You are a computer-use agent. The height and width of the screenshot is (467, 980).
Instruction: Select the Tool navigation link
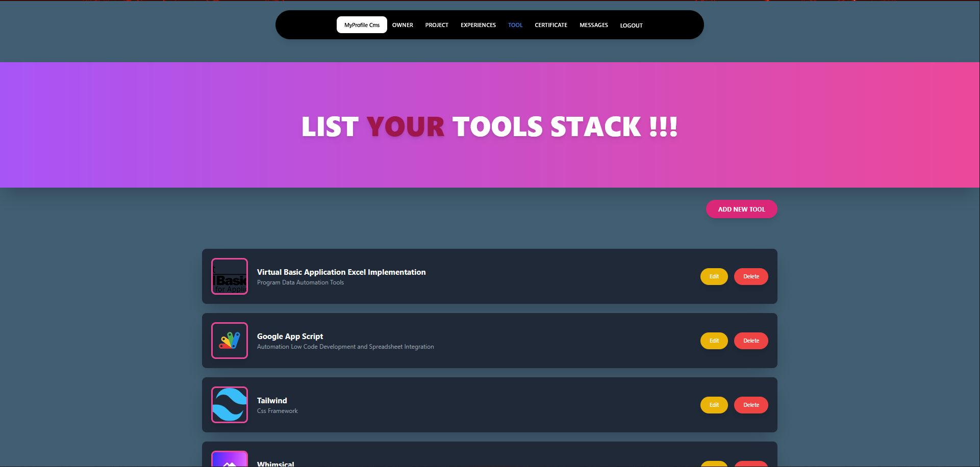click(515, 25)
